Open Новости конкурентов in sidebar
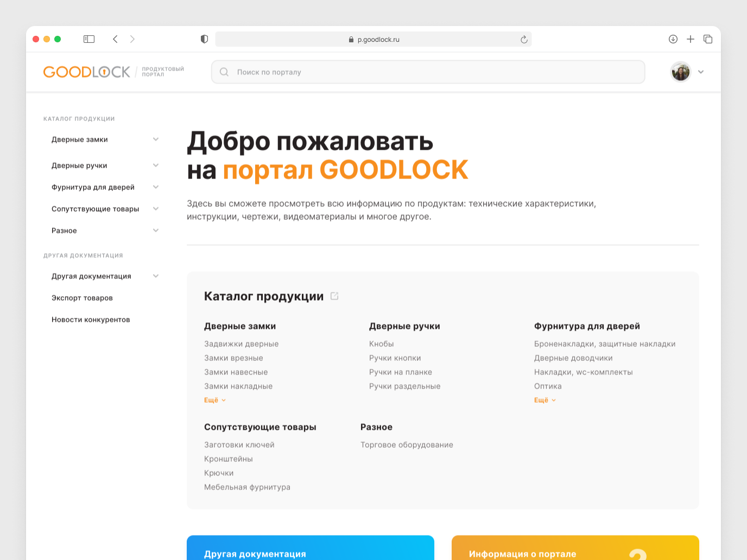The width and height of the screenshot is (747, 560). coord(91,320)
